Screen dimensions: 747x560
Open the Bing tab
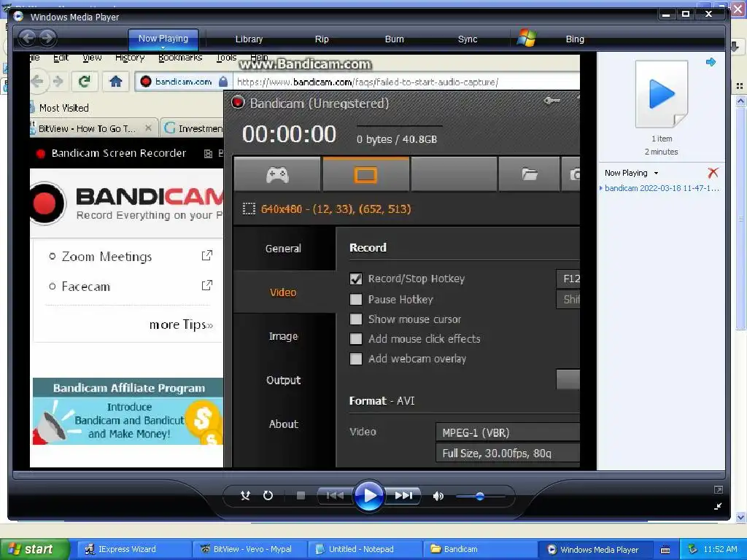[x=575, y=39]
